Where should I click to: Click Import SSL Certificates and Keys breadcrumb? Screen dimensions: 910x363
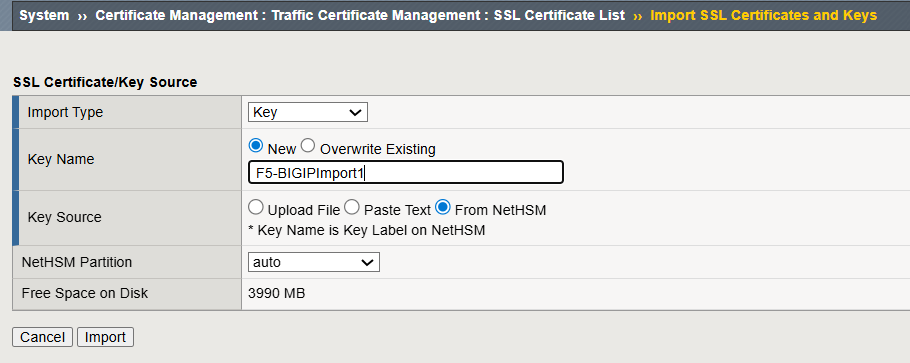coord(764,16)
